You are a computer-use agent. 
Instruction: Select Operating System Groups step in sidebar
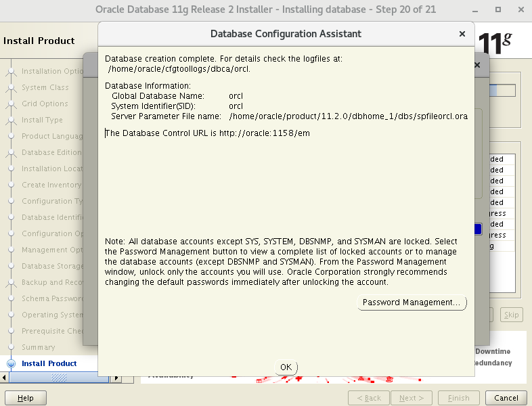click(x=52, y=315)
